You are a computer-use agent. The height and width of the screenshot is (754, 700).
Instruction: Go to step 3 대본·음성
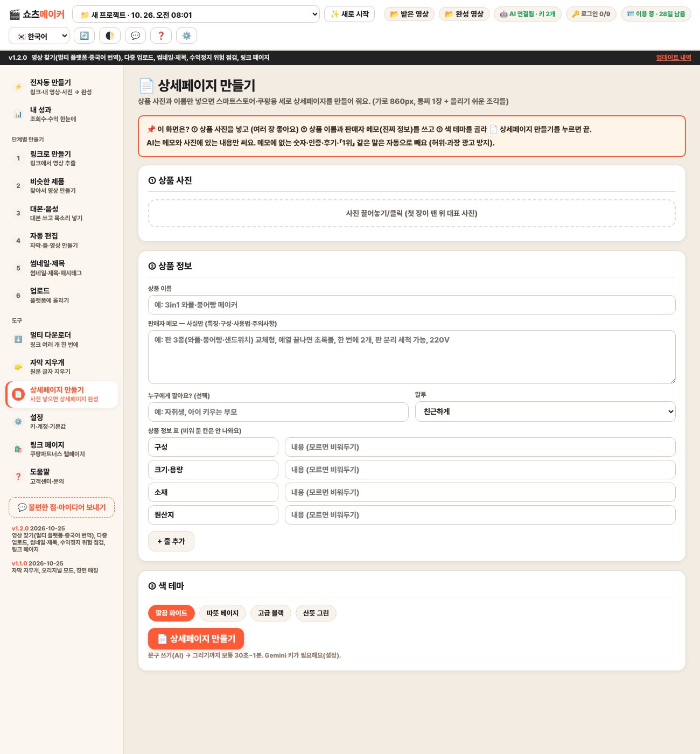(62, 213)
